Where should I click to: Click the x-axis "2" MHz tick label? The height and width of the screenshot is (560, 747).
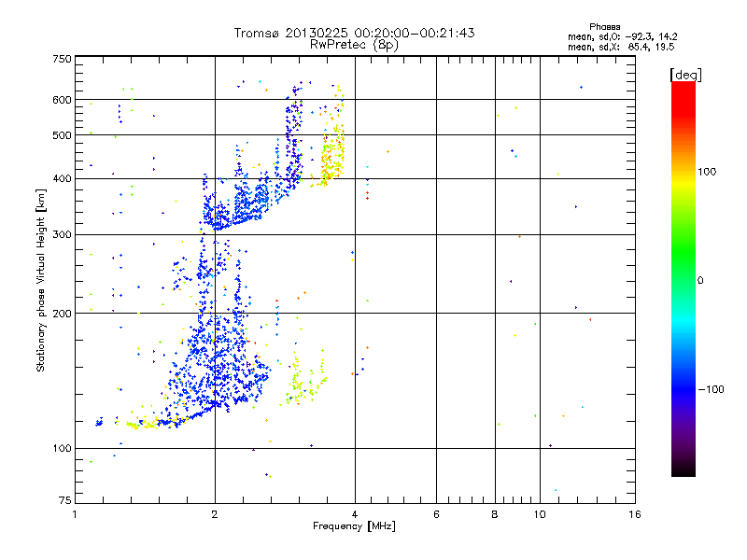(x=215, y=514)
